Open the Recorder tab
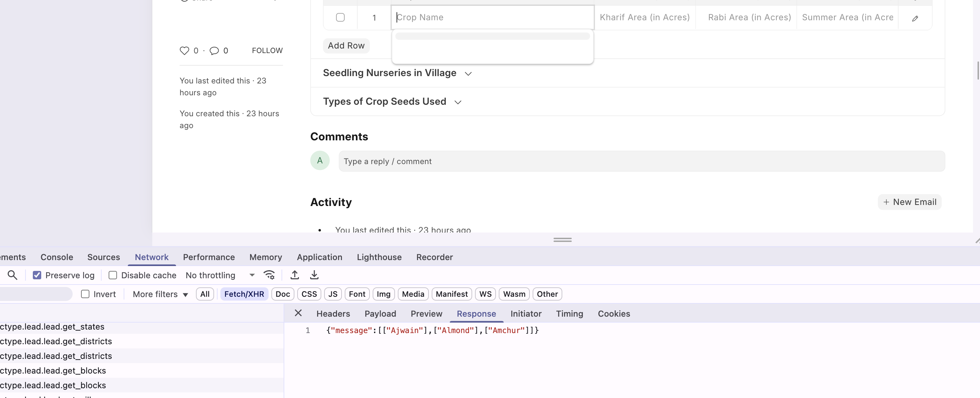 coord(434,257)
